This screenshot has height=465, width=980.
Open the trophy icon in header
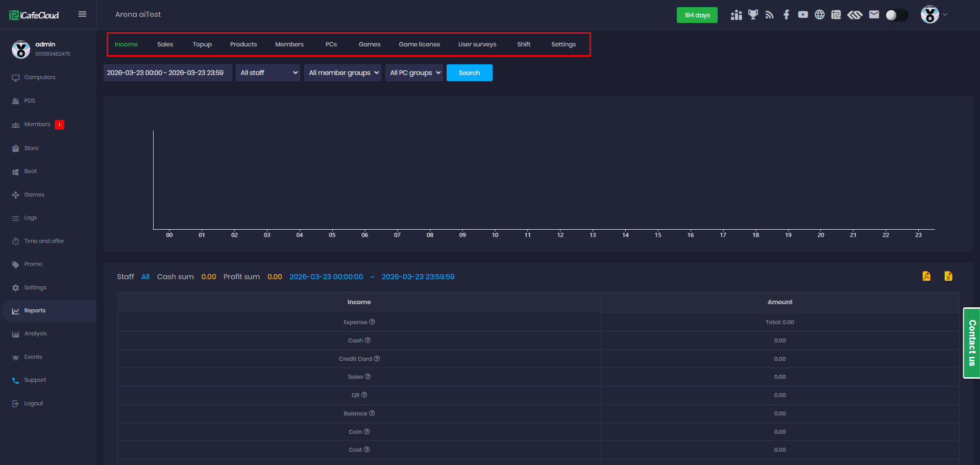point(753,15)
